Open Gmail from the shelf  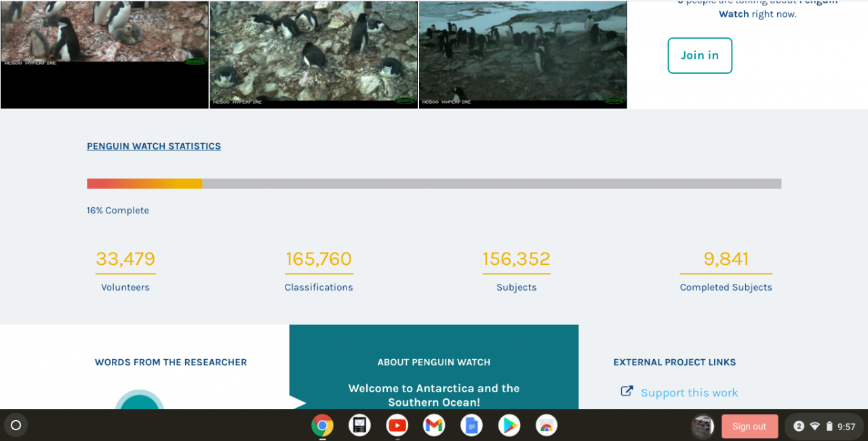434,425
